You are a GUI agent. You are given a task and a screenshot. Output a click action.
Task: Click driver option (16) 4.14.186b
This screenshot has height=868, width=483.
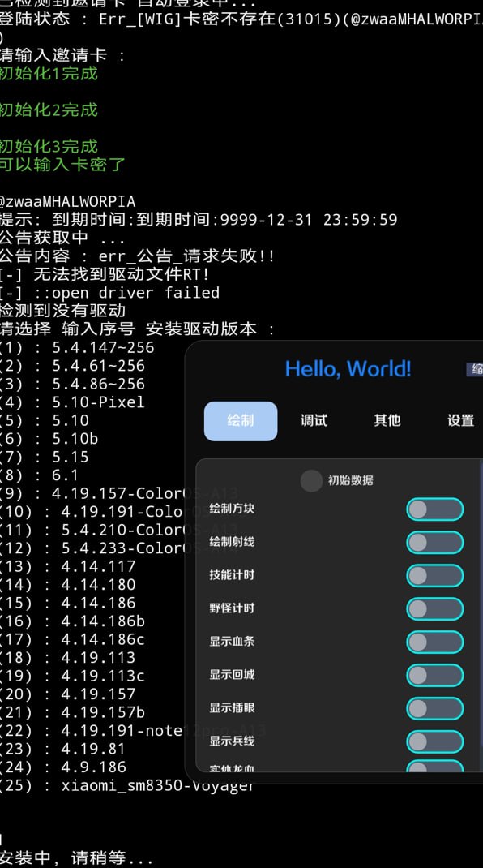pos(72,621)
